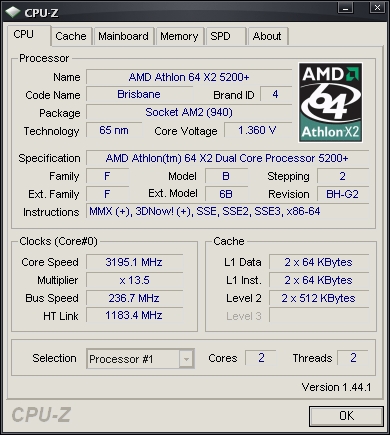Click the Core Voltage value
This screenshot has height=435, width=390.
point(258,130)
